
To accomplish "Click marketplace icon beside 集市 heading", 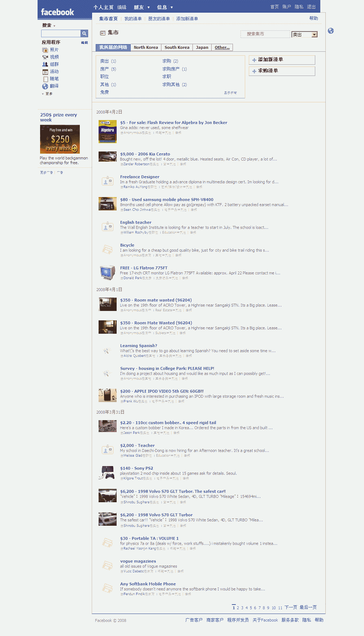I will (103, 33).
